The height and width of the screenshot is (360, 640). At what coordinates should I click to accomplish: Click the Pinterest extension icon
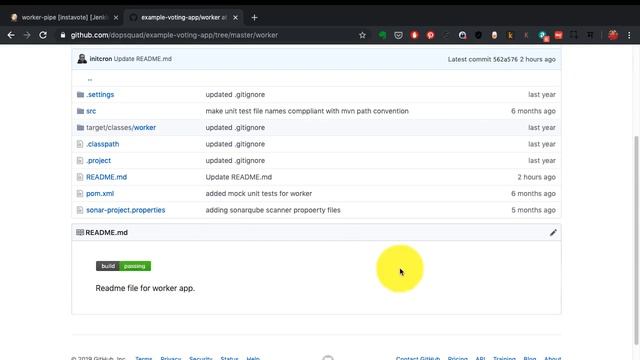point(430,36)
